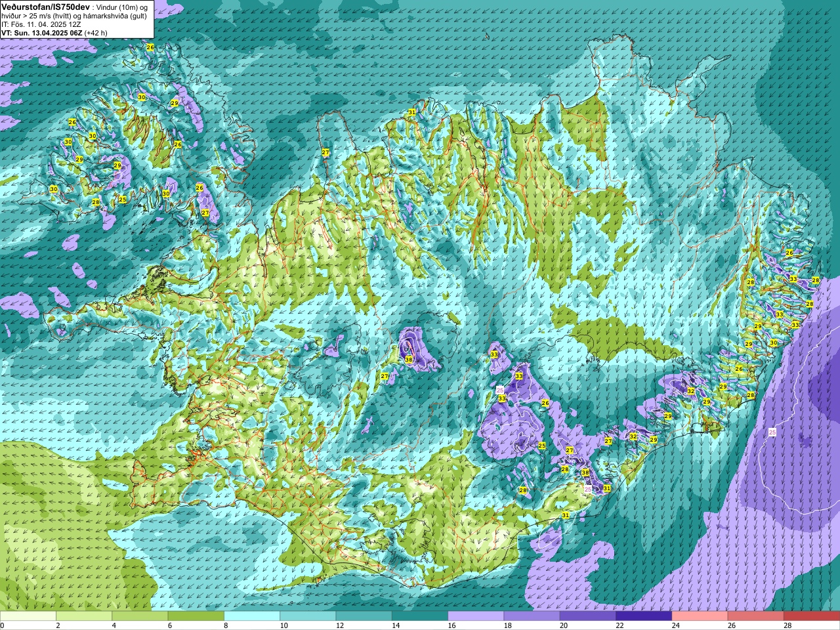840x630 pixels.
Task: Click the "VT: Sun. 13.04.2025 06Z" valid time
Action: [42, 32]
